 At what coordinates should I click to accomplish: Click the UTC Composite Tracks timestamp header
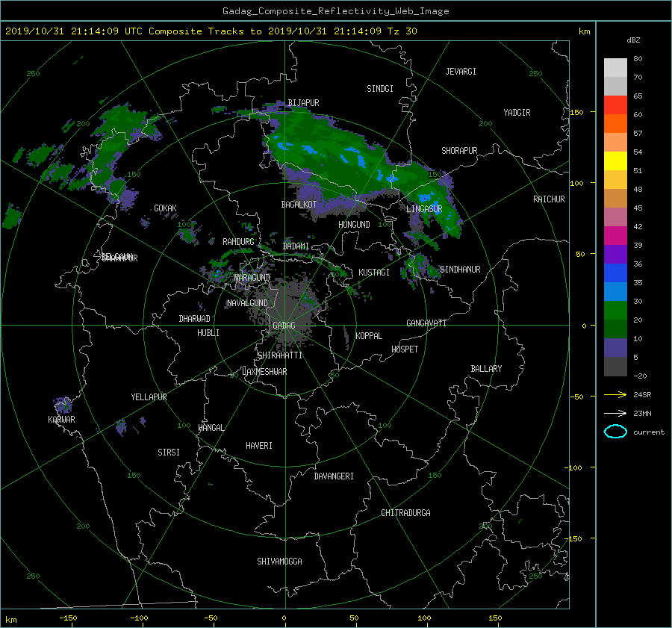coord(211,31)
